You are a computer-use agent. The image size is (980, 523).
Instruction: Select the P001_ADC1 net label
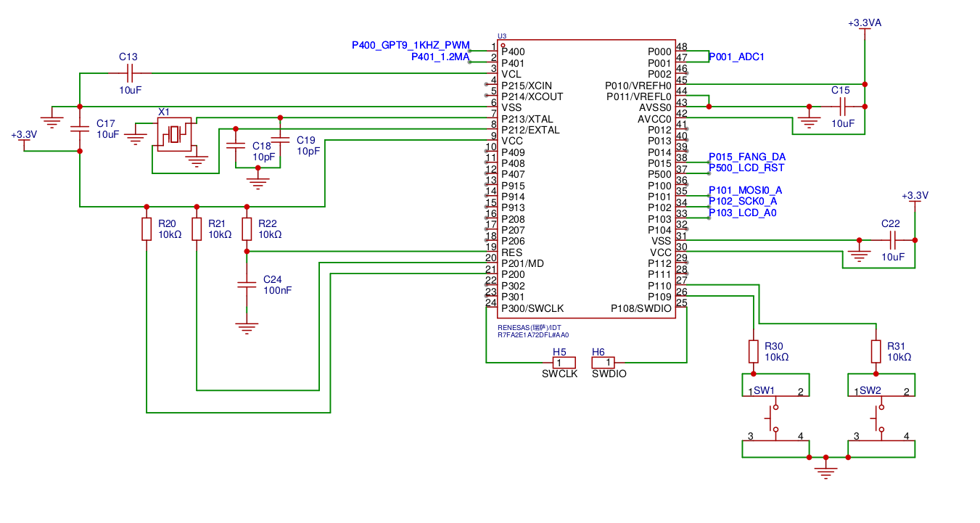coord(736,57)
